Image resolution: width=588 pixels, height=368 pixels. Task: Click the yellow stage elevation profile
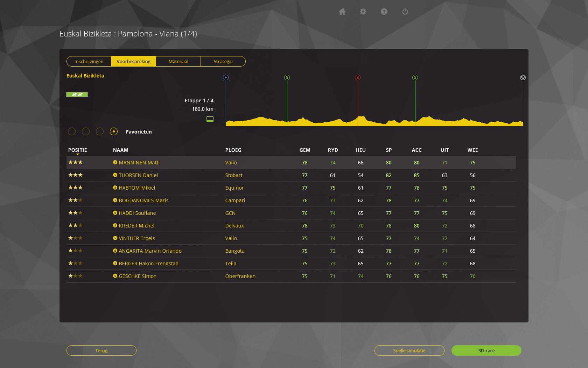point(374,121)
